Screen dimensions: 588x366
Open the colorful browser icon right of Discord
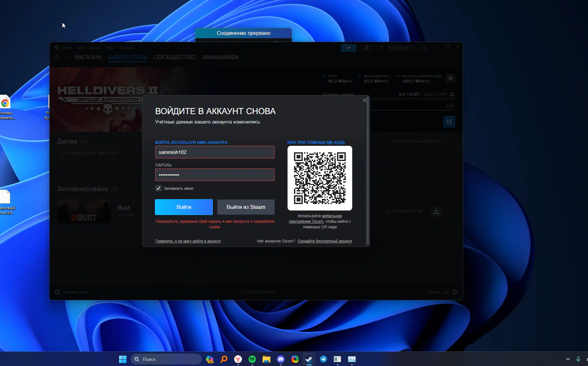coord(295,359)
